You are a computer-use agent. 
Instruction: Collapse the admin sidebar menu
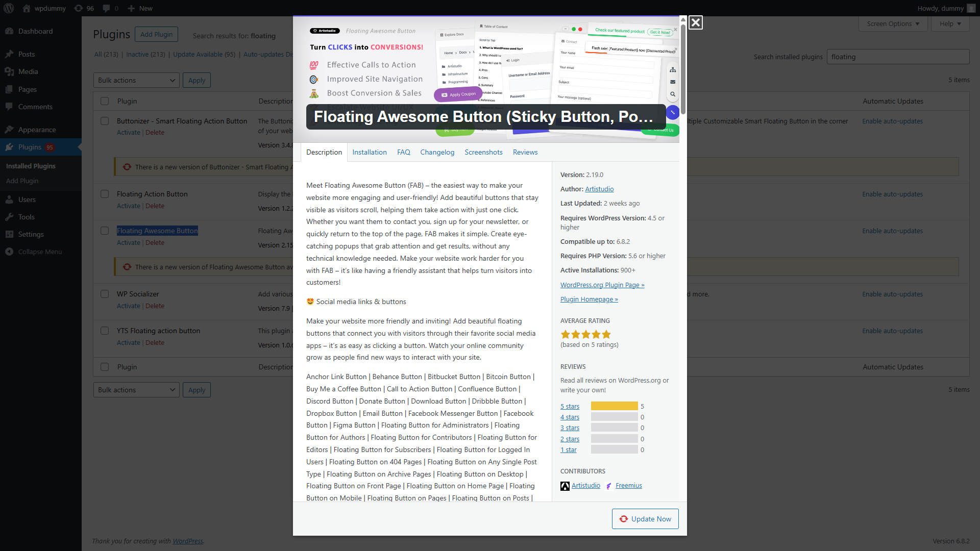pyautogui.click(x=40, y=252)
